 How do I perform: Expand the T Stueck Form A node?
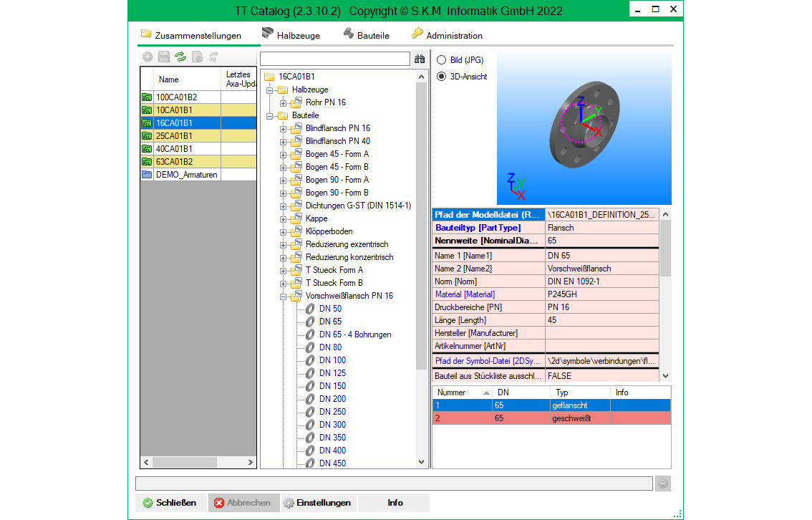coord(284,271)
